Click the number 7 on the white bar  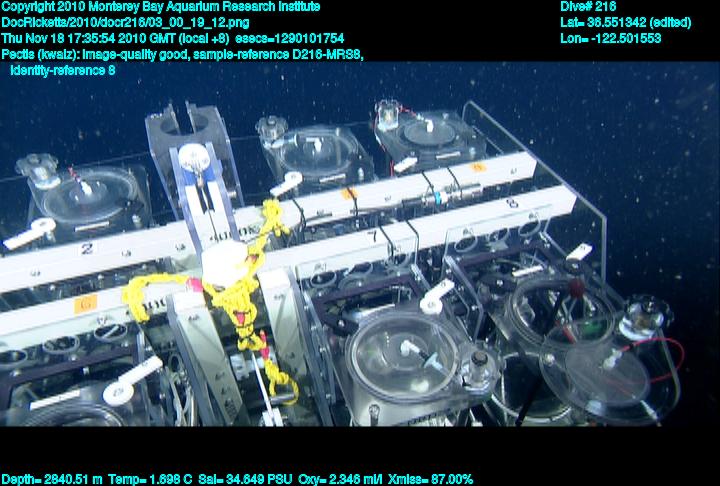point(372,236)
